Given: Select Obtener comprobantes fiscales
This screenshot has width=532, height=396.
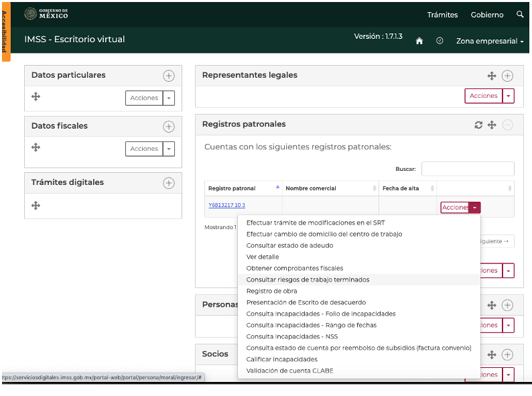Looking at the screenshot, I should [x=295, y=268].
